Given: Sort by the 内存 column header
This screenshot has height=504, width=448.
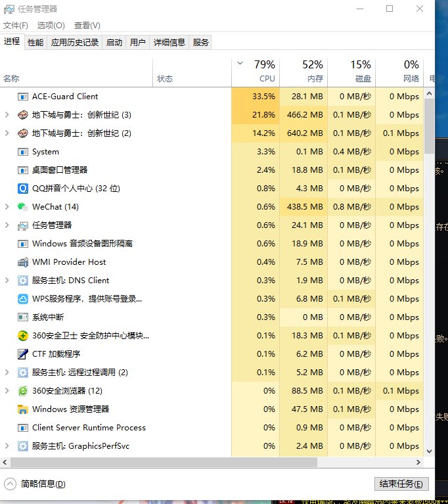Looking at the screenshot, I should pos(303,73).
